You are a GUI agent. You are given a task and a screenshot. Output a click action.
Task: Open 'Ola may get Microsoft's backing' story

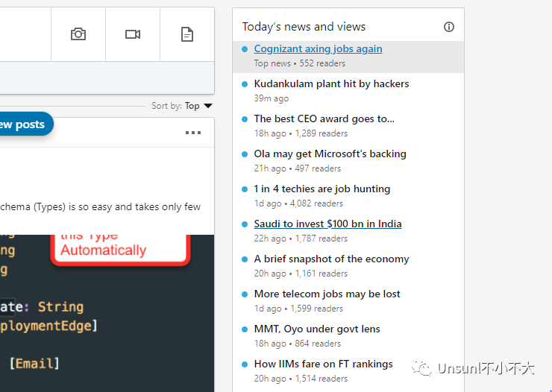coord(330,154)
